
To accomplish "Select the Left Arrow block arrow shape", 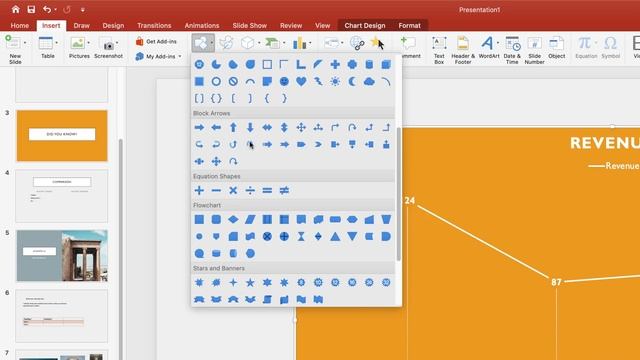I will pyautogui.click(x=216, y=127).
